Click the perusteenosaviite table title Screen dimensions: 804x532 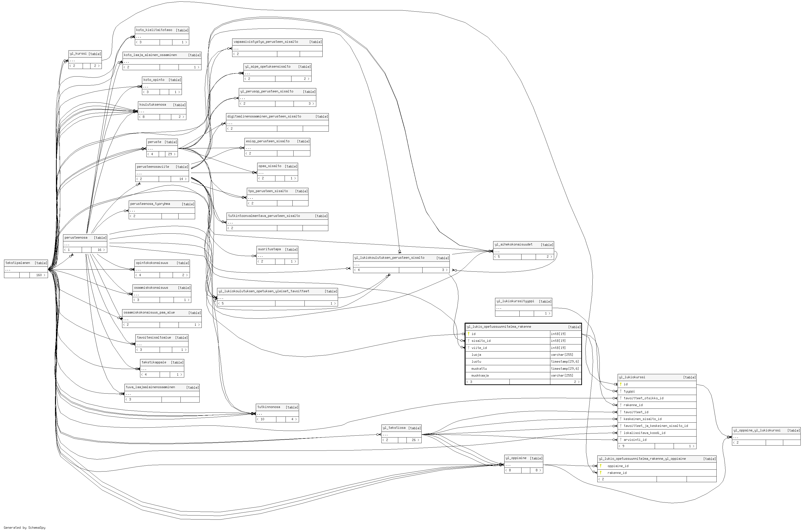153,167
